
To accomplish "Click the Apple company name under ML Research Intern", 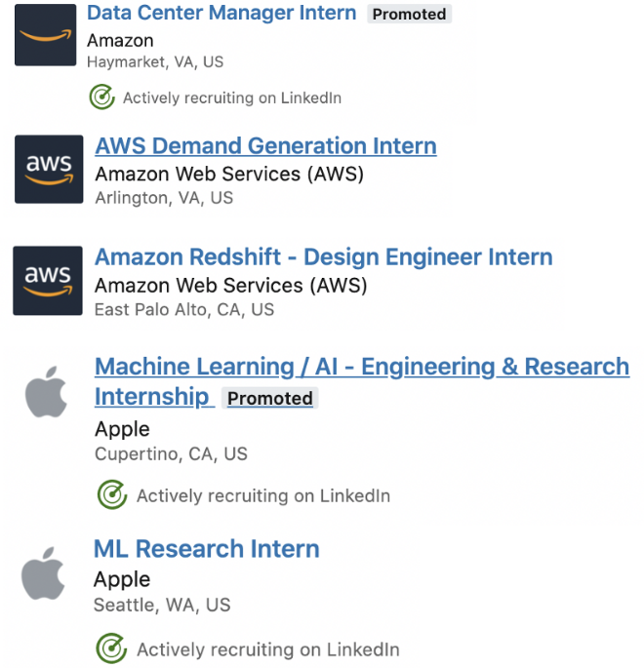I will (x=122, y=579).
